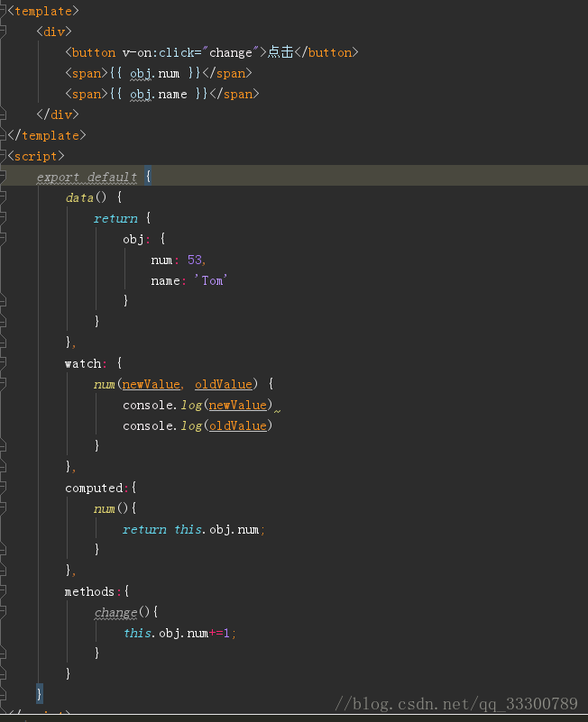Collapse the fold marker on 'watch: {' line
This screenshot has width=588, height=722.
(x=3, y=363)
